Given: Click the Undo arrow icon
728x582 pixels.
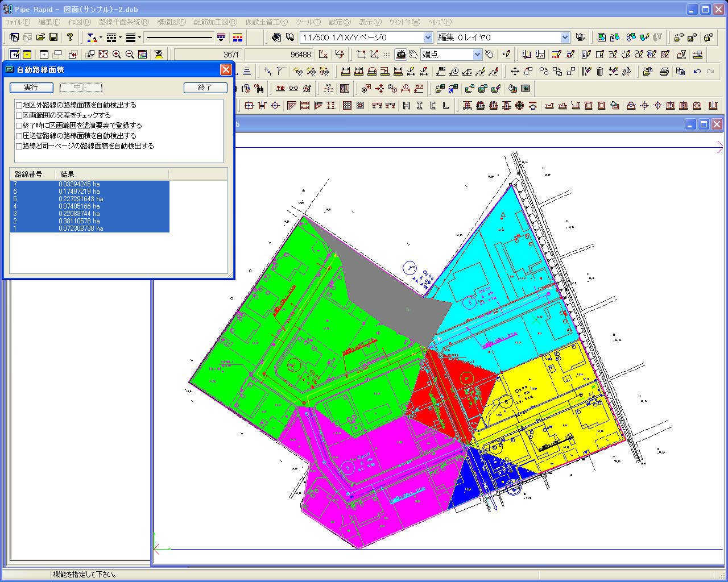Looking at the screenshot, I should pos(697,72).
